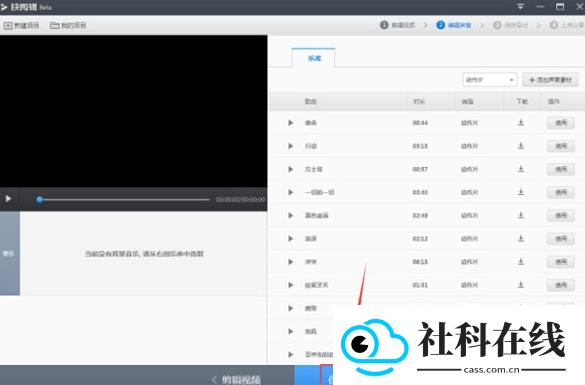585x385 pixels.
Task: Click the 下载 column header
Action: [522, 101]
